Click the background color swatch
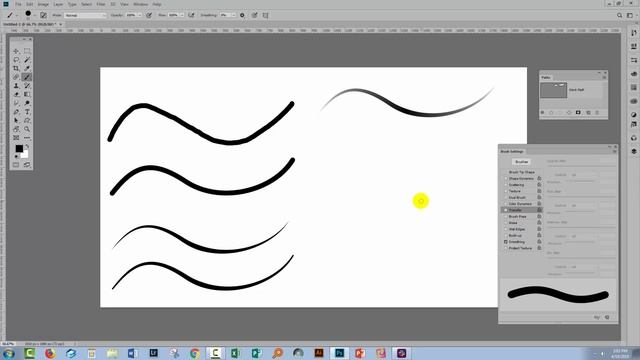This screenshot has width=640, height=360. coord(25,155)
